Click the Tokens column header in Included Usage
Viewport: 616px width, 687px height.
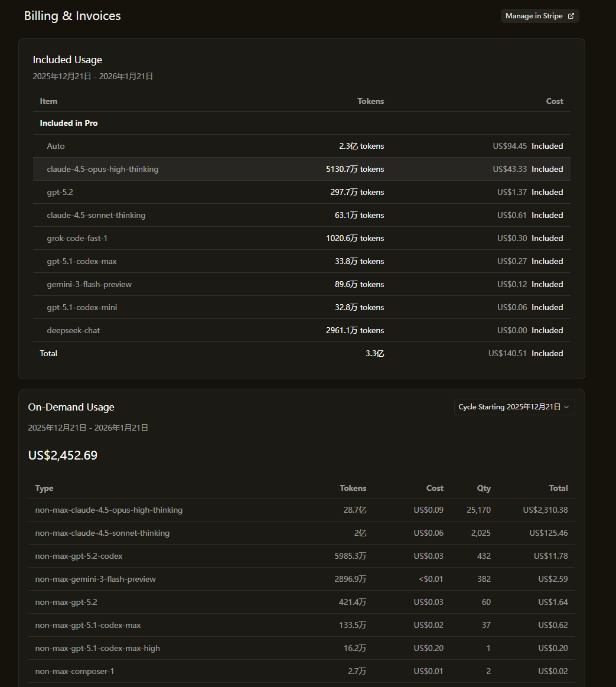point(370,101)
